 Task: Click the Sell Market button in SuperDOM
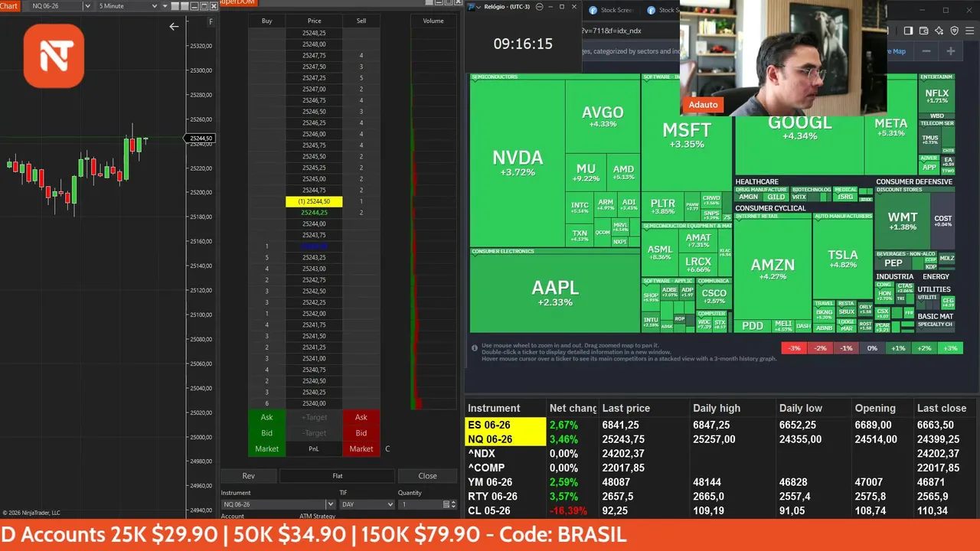pos(361,449)
